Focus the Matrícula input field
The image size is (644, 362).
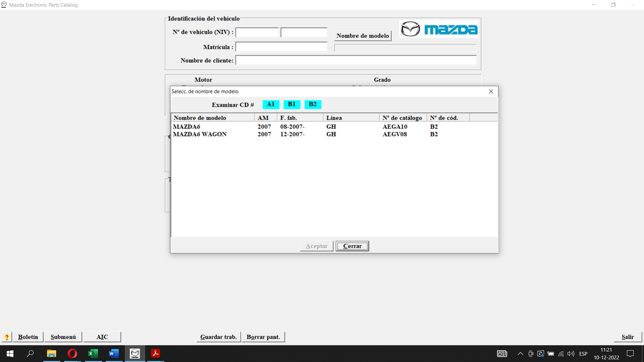point(281,47)
